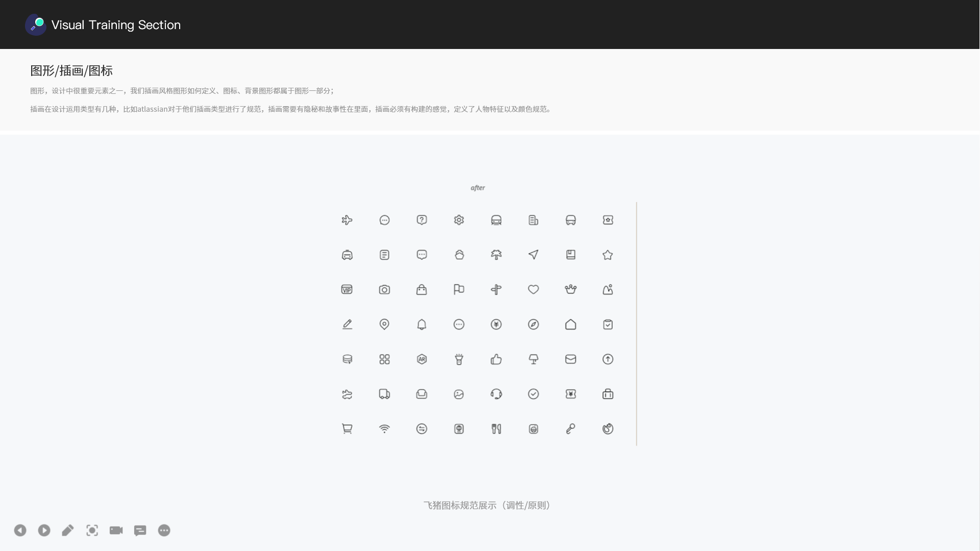Select the table lamp icon
The image size is (980, 551).
click(533, 359)
